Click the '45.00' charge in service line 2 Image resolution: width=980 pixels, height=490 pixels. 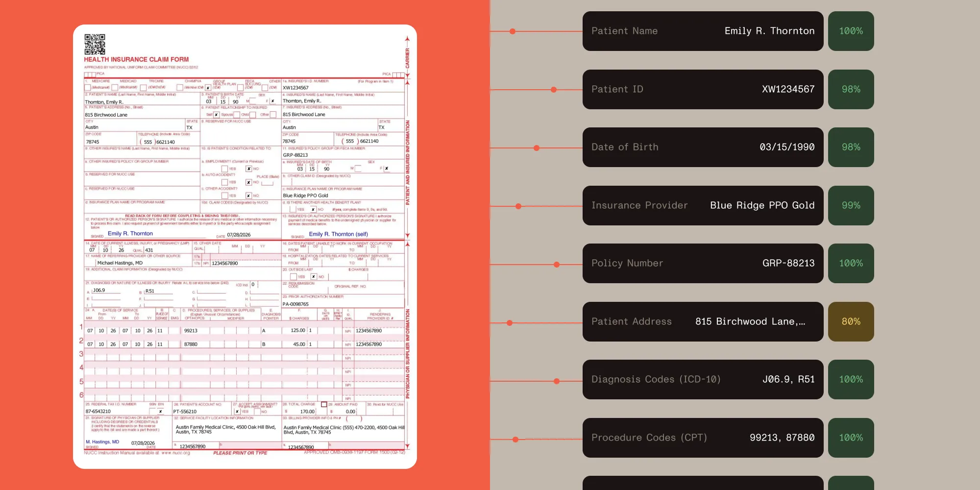[x=299, y=344]
